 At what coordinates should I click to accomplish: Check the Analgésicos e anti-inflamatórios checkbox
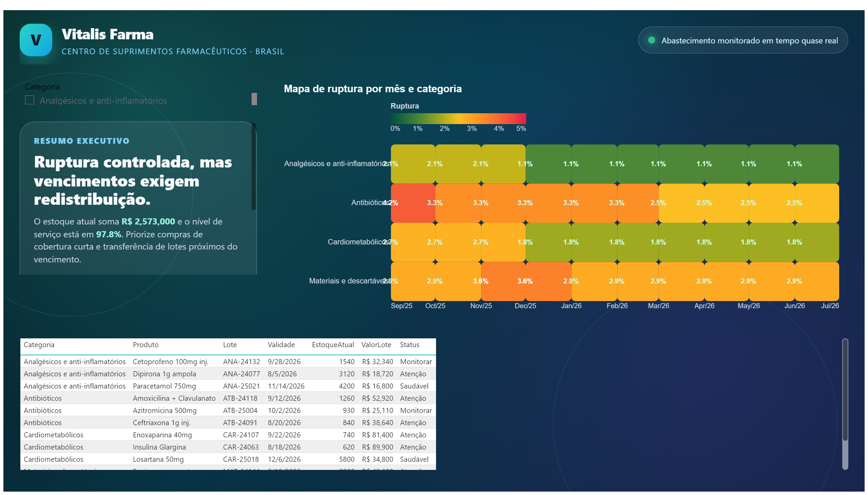coord(29,100)
